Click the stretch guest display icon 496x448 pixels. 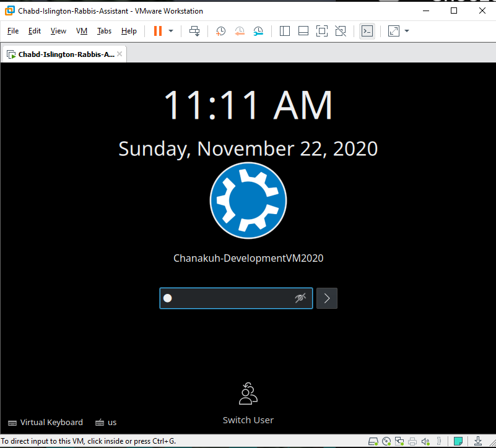click(393, 31)
